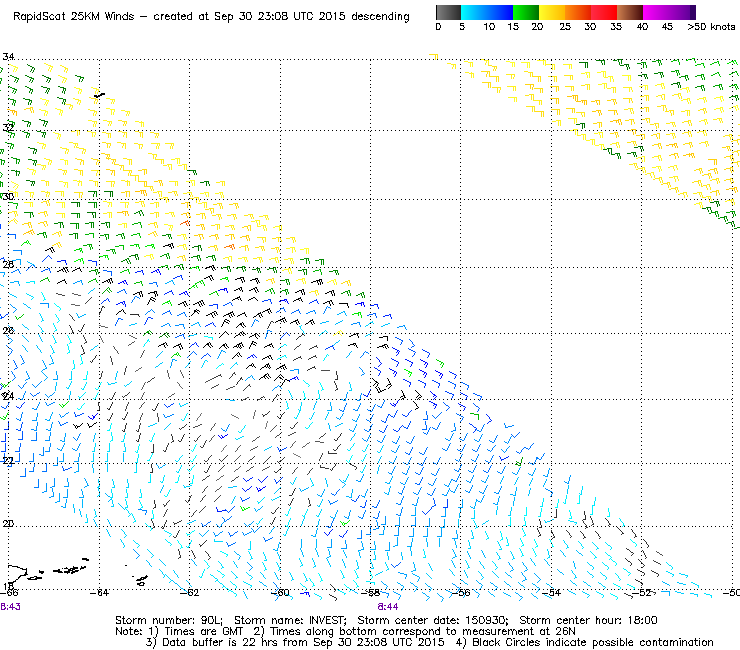Click the longitude label "-64" on the bottom axis
The image size is (740, 650).
pos(100,593)
